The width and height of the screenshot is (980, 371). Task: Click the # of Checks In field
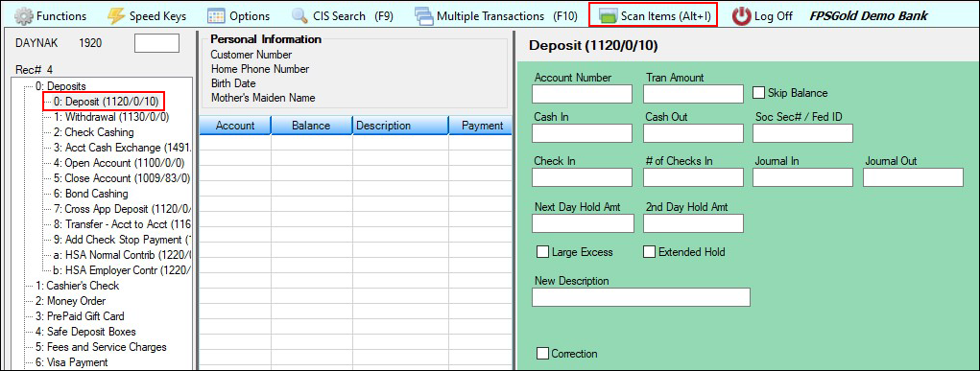(x=693, y=177)
